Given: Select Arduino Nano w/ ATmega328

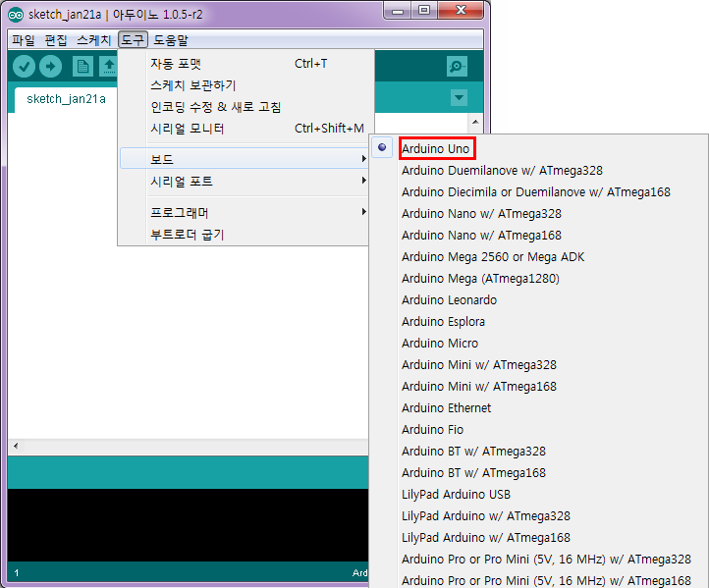Looking at the screenshot, I should coord(539,214).
